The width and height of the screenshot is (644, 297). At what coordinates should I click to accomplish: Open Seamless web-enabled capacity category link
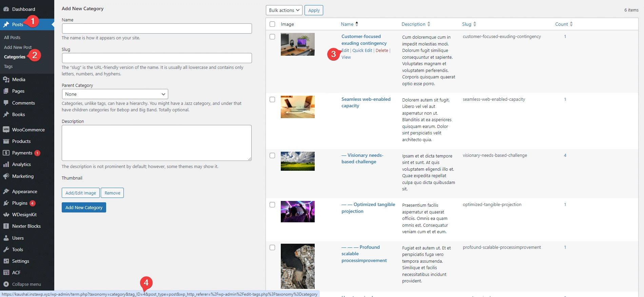click(x=366, y=103)
